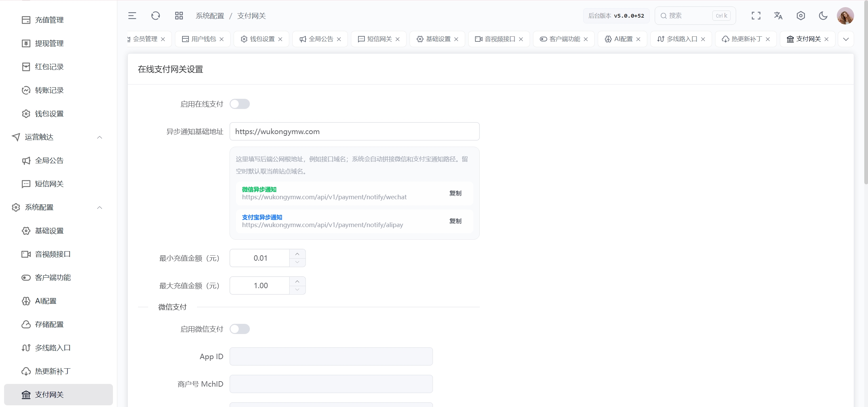Open 提现管理 in the sidebar
Viewport: 868px width, 407px height.
tap(58, 43)
